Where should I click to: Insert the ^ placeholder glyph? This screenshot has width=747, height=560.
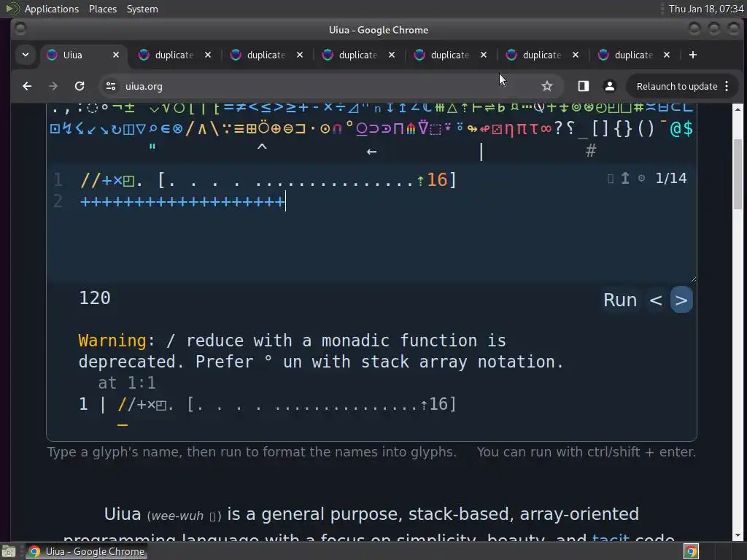(x=262, y=147)
